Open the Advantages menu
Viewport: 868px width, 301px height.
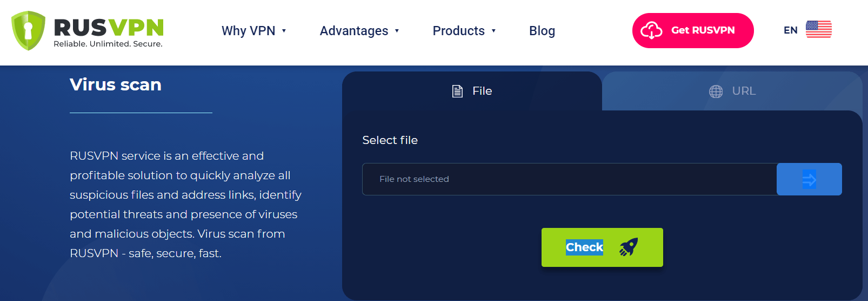pyautogui.click(x=359, y=31)
